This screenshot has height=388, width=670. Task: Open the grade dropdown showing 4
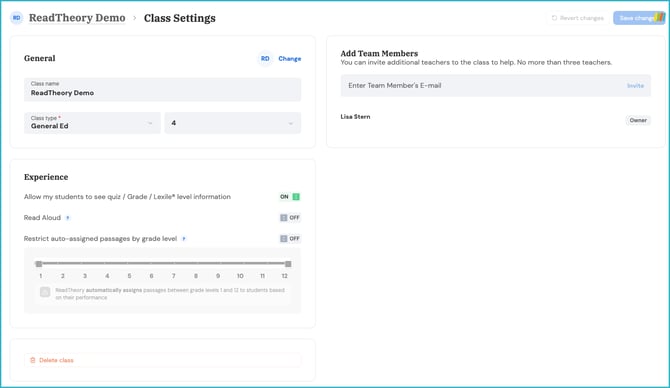[x=233, y=123]
